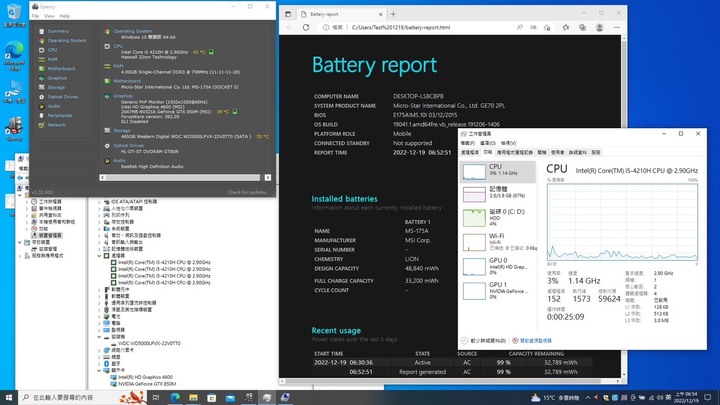This screenshot has width=720, height=405.
Task: Select Motherboard in Speccy sidebar
Action: pyautogui.click(x=61, y=68)
